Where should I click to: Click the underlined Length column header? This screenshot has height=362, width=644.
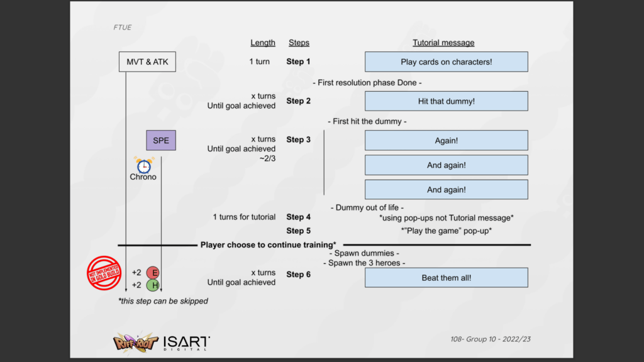tap(263, 43)
